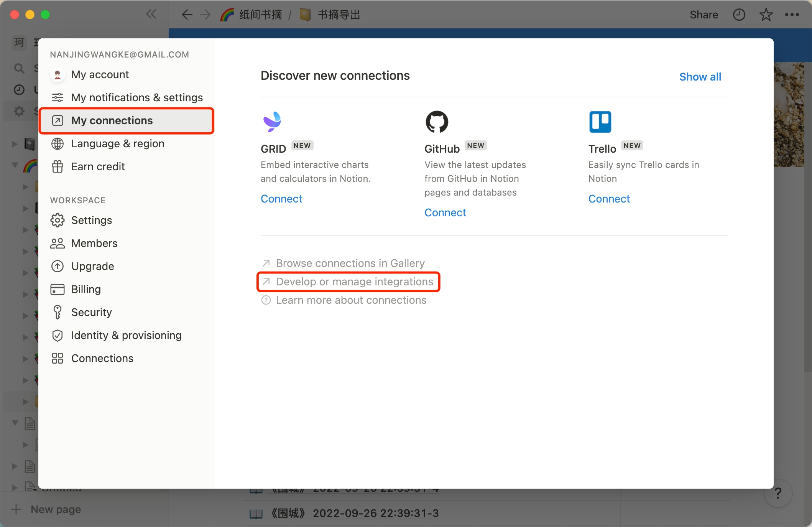Viewport: 812px width, 527px height.
Task: Open the Billing section
Action: point(86,289)
